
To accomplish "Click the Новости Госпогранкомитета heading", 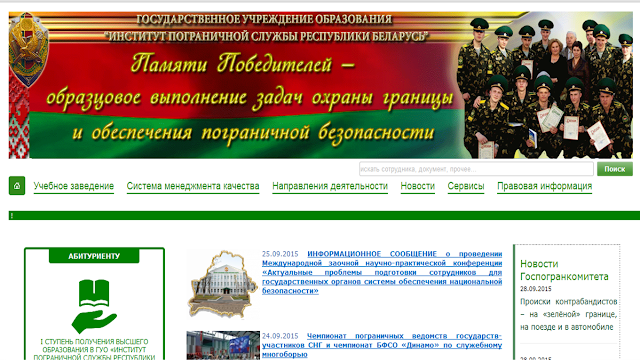I will [564, 270].
